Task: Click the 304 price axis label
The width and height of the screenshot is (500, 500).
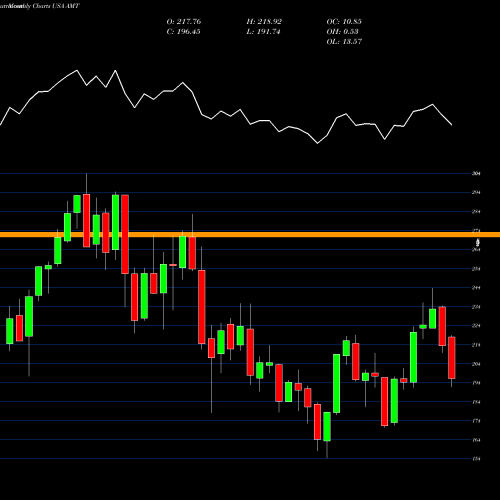Action: click(x=476, y=173)
